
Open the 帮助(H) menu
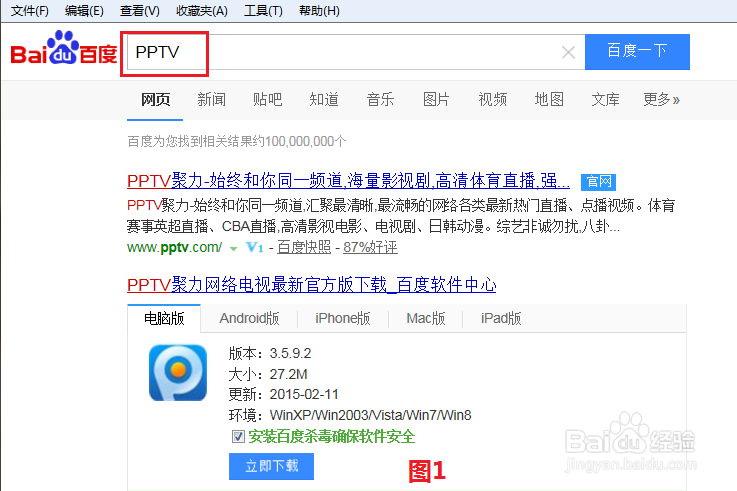tap(319, 10)
